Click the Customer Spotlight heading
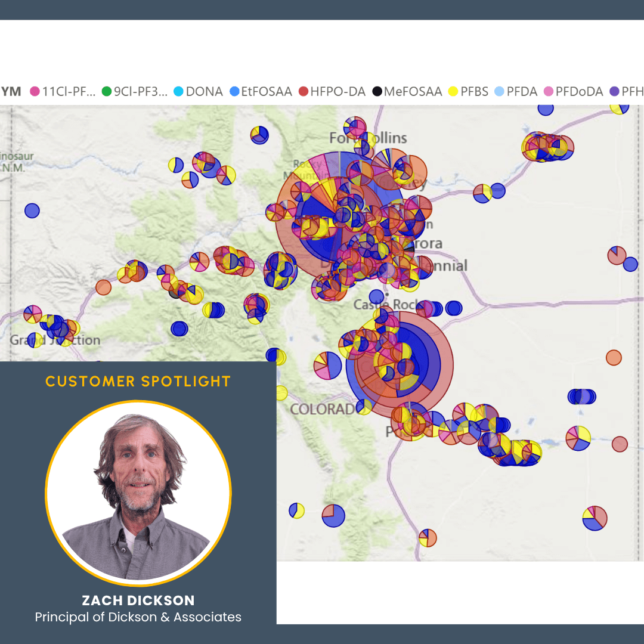 (138, 381)
